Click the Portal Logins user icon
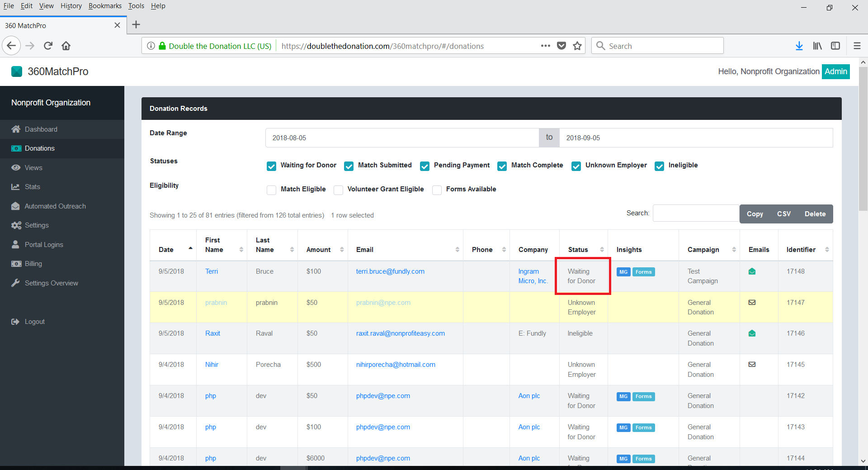The width and height of the screenshot is (868, 470). (x=16, y=245)
